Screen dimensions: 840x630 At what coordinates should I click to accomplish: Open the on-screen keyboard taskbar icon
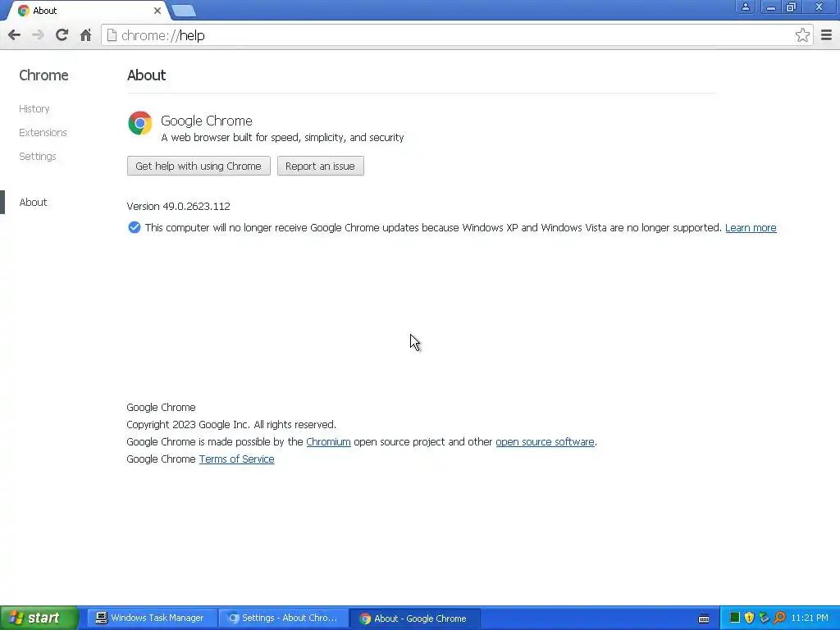point(704,619)
